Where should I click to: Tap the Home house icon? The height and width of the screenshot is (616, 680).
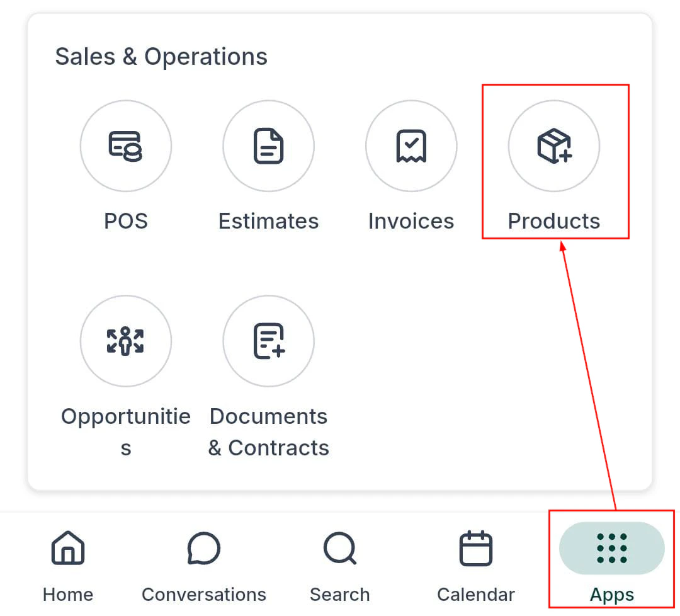point(67,548)
